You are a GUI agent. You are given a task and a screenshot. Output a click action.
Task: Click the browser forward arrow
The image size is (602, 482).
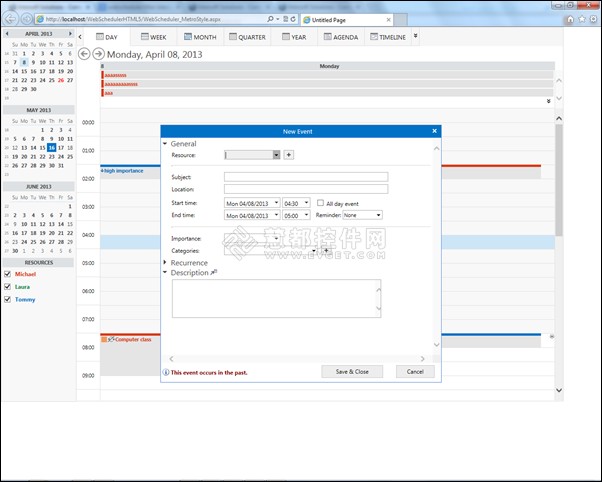pyautogui.click(x=26, y=18)
